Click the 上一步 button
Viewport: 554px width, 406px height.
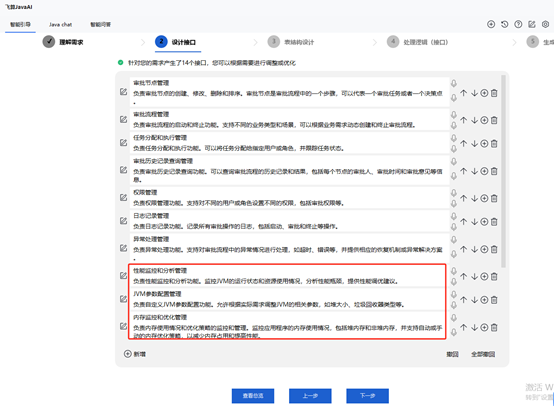pyautogui.click(x=310, y=396)
